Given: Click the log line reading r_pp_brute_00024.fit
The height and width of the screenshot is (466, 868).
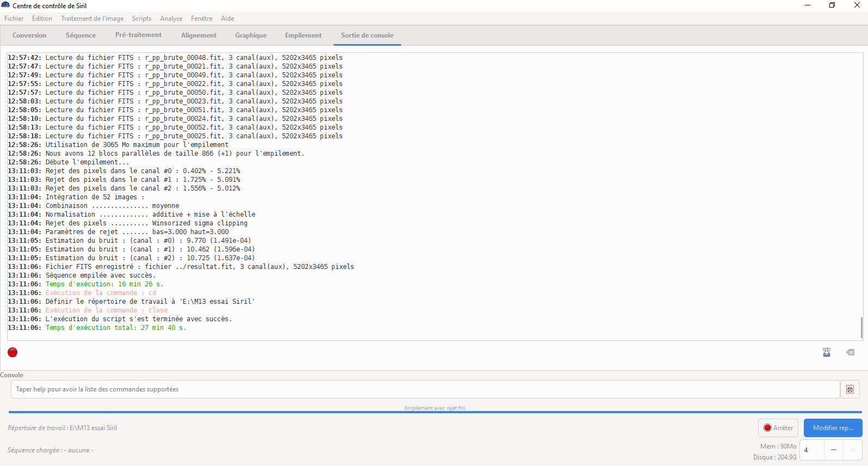Looking at the screenshot, I should coord(175,119).
